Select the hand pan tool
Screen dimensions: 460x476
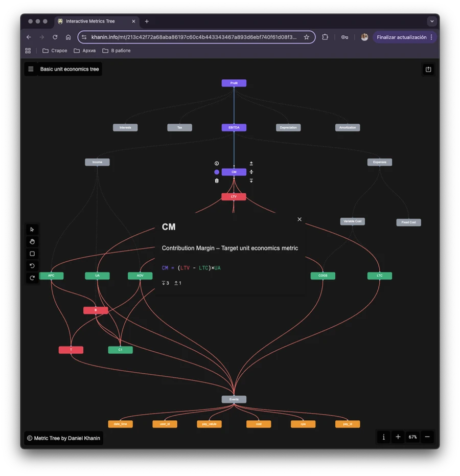click(x=32, y=242)
